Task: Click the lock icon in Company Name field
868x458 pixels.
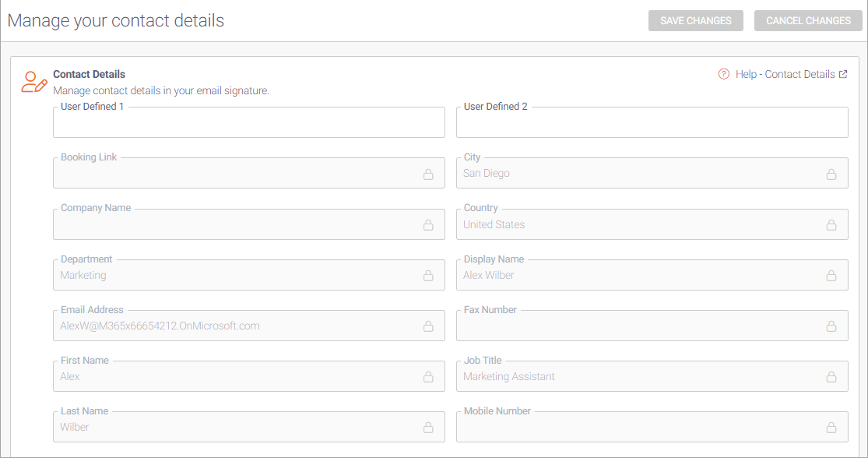Action: [428, 225]
